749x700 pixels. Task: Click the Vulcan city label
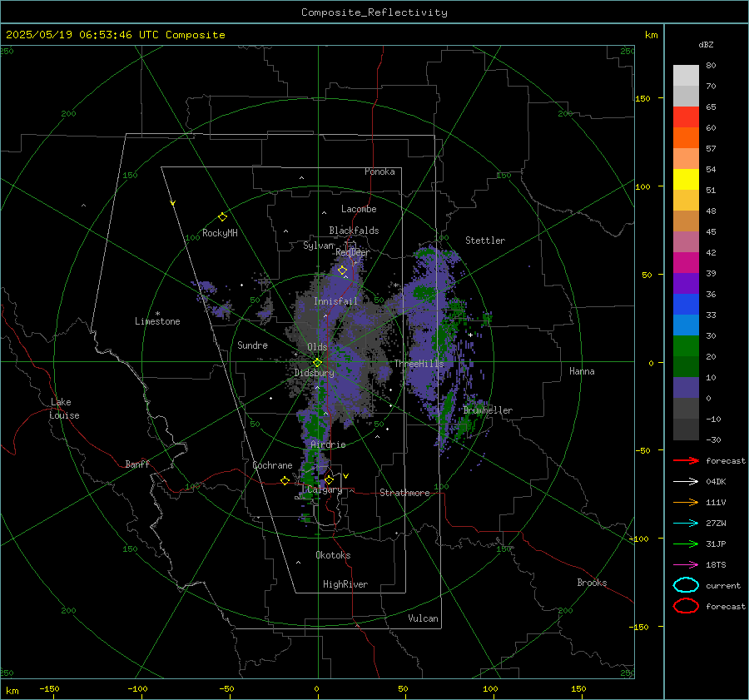coord(423,618)
